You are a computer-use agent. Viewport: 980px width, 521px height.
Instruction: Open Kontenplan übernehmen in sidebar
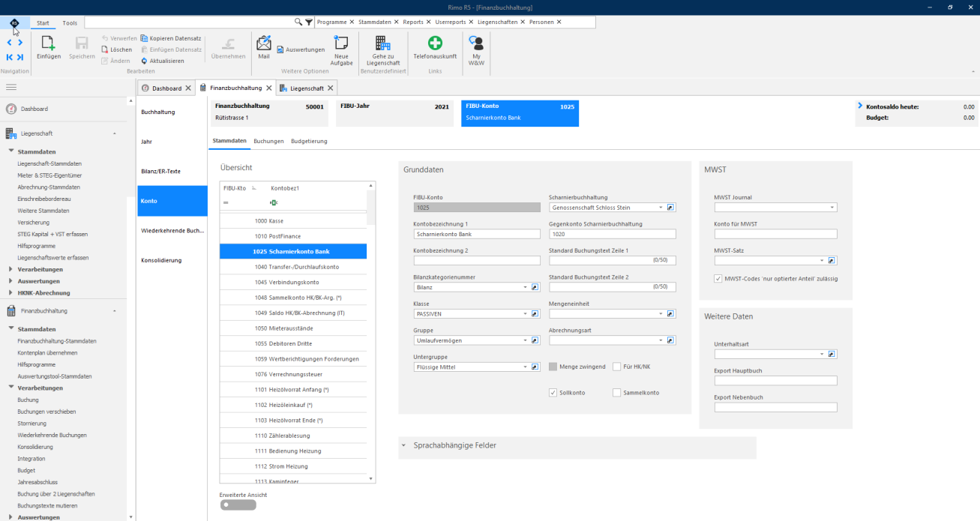tap(47, 352)
